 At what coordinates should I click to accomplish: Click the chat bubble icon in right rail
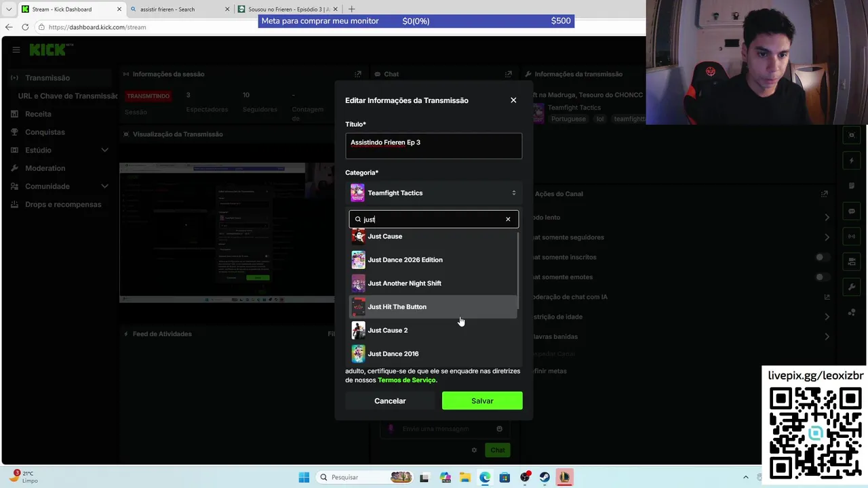point(852,211)
